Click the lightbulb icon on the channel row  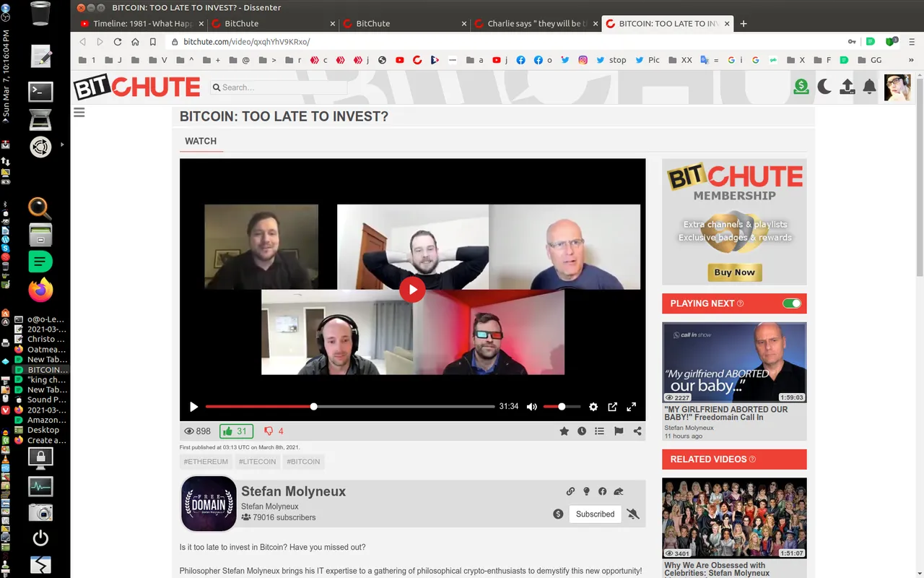tap(586, 491)
